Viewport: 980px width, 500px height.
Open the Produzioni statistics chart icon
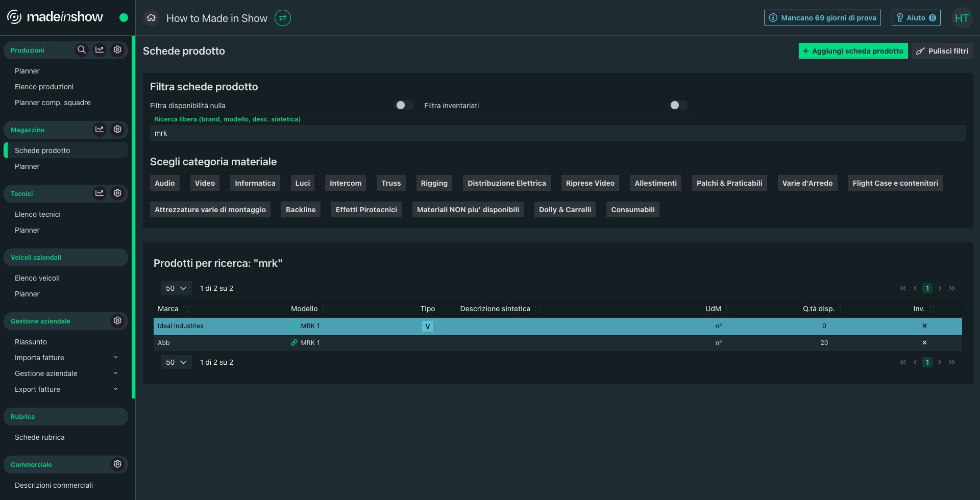(x=100, y=50)
